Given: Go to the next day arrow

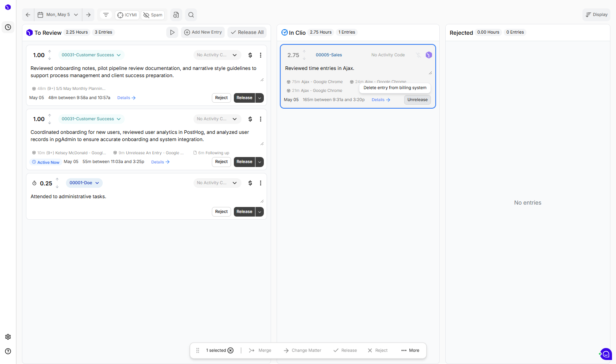Looking at the screenshot, I should (x=88, y=15).
